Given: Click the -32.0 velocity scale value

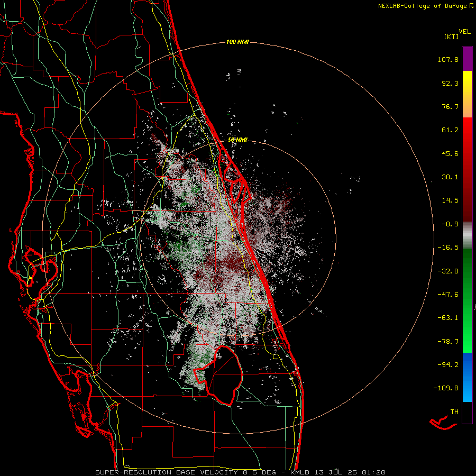Looking at the screenshot, I should tap(448, 271).
